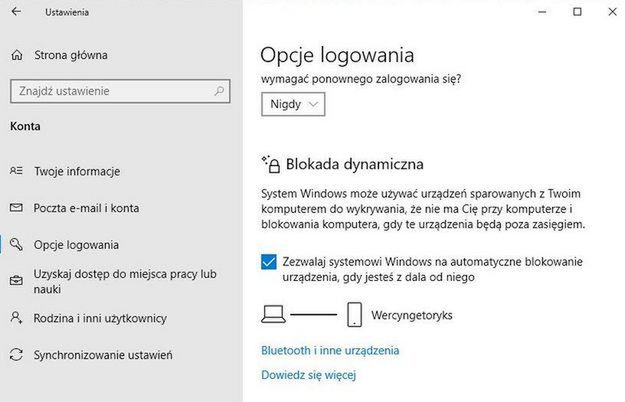Click the back arrow icon

click(19, 14)
